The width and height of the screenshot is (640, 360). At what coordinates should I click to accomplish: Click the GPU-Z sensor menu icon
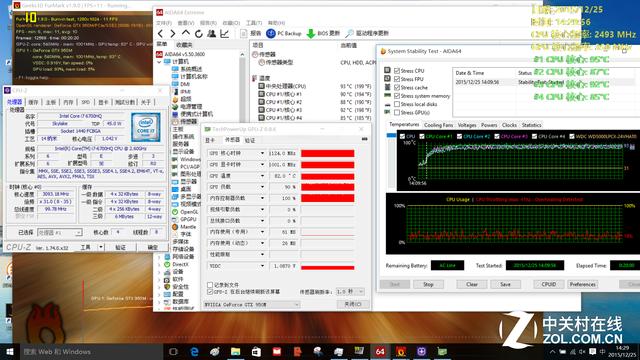[364, 139]
